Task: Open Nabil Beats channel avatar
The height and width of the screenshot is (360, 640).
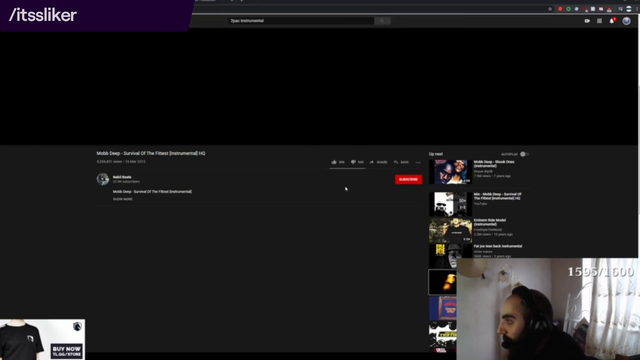Action: (x=103, y=179)
